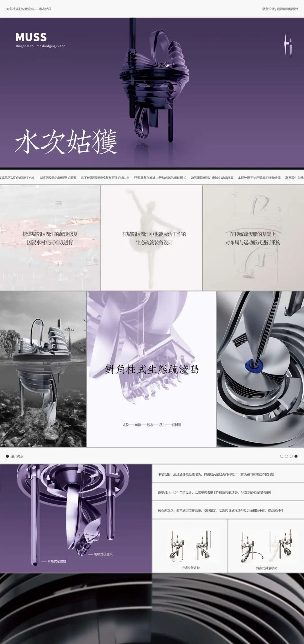Click the black bullet beside 设计亮点
Screen dimensions: 304x644
pos(8,456)
